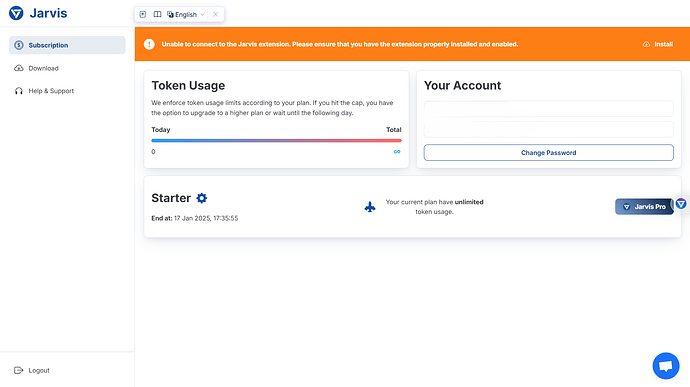Viewport: 690px width, 387px height.
Task: Click the book icon in translation toolbar
Action: click(157, 15)
